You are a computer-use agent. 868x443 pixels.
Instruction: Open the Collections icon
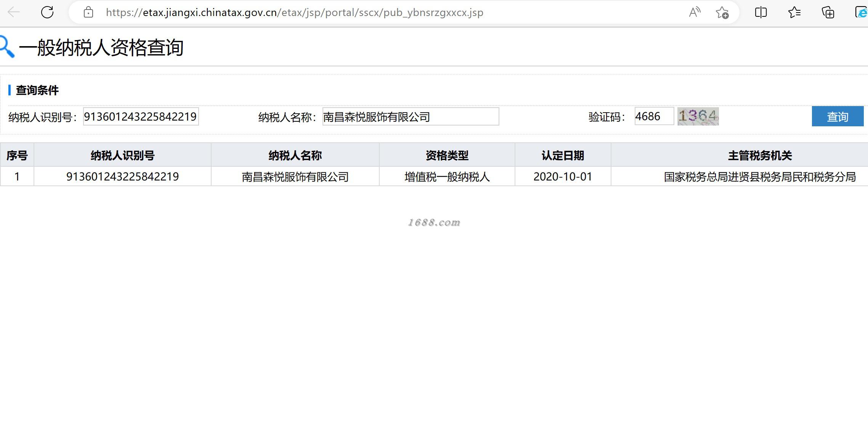coord(828,12)
